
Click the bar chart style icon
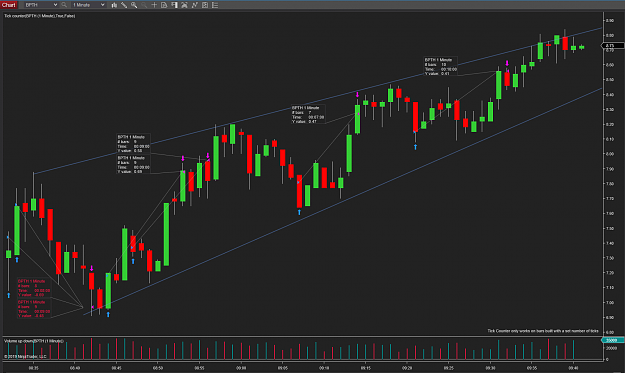pyautogui.click(x=114, y=5)
